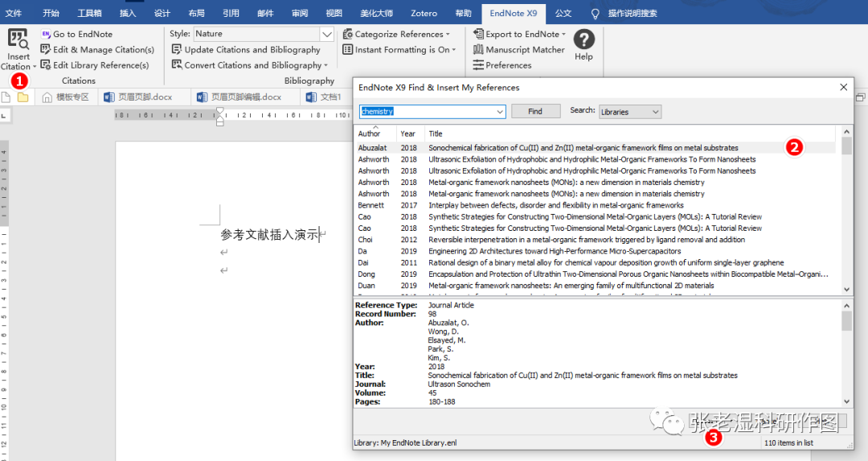
Task: Click the yellow open folder icon
Action: pos(23,97)
